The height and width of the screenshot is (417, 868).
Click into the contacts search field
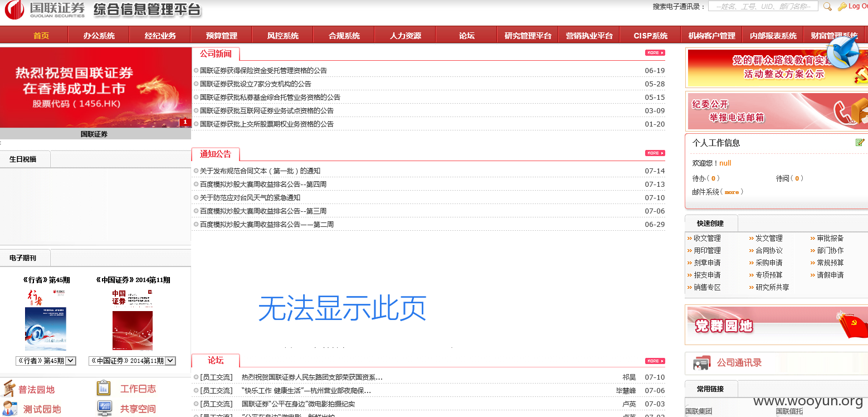click(763, 6)
